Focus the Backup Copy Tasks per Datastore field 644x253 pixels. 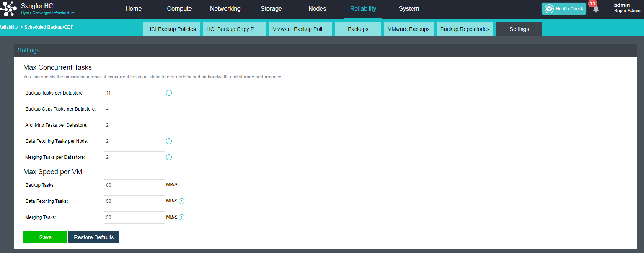pyautogui.click(x=134, y=109)
